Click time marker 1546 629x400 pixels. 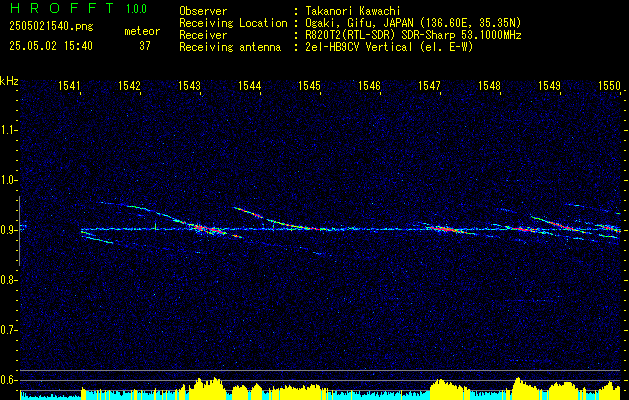[x=369, y=85]
